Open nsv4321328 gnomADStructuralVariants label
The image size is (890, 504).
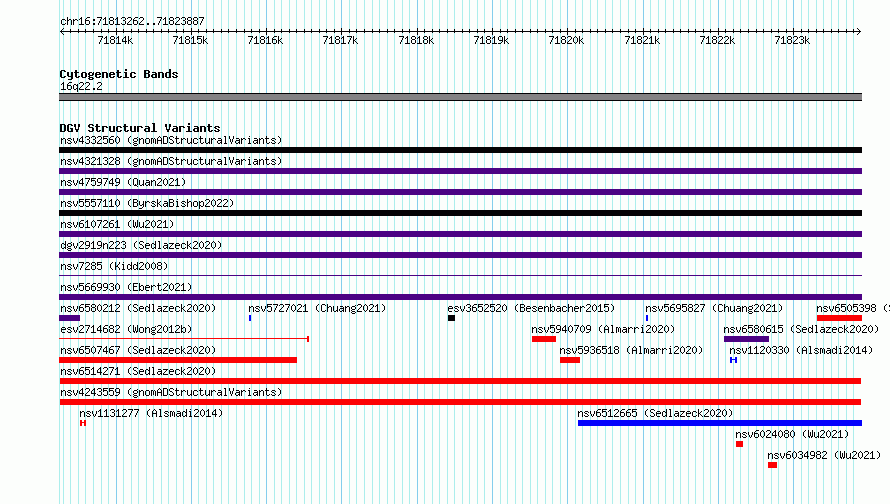[x=171, y=161]
